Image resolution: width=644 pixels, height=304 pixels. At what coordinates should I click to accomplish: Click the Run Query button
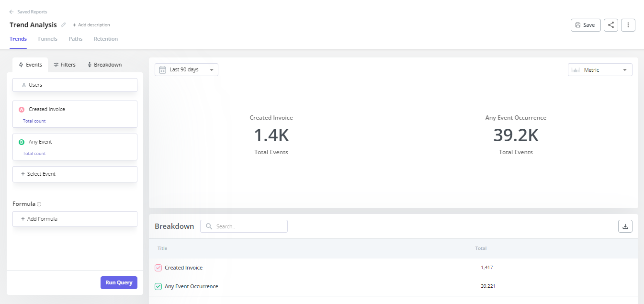[119, 282]
